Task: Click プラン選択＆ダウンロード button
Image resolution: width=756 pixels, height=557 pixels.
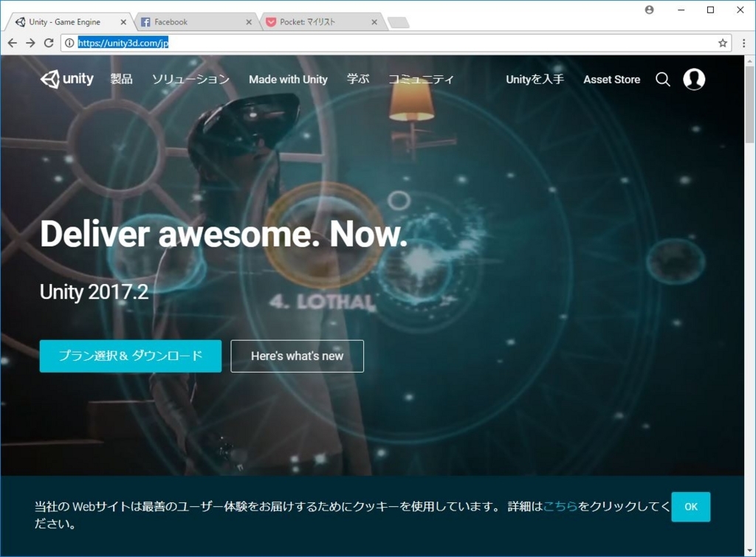Action: pos(130,356)
